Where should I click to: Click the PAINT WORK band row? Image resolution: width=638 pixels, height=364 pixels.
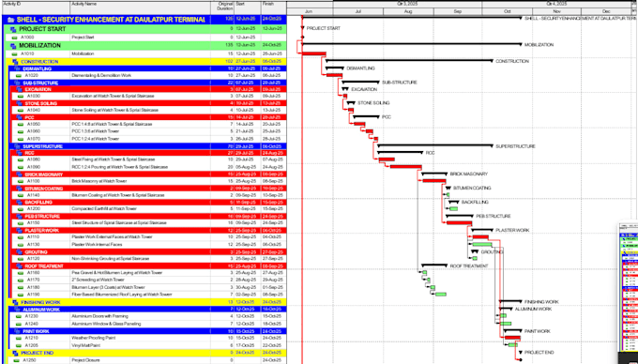[x=148, y=331]
